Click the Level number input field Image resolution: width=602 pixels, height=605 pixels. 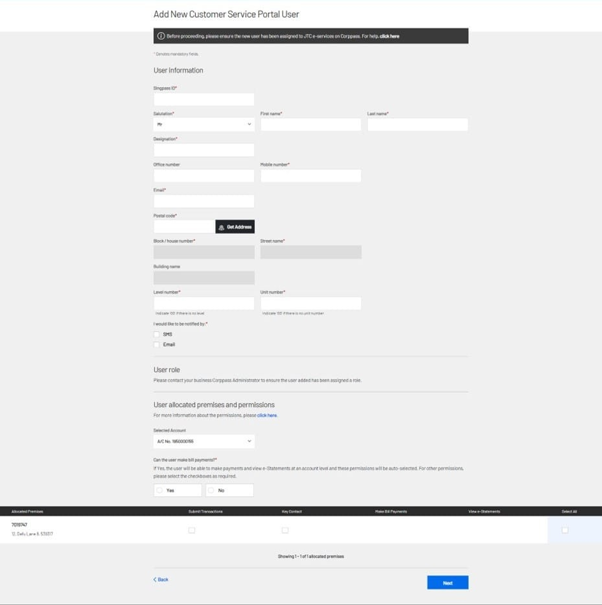pos(204,303)
